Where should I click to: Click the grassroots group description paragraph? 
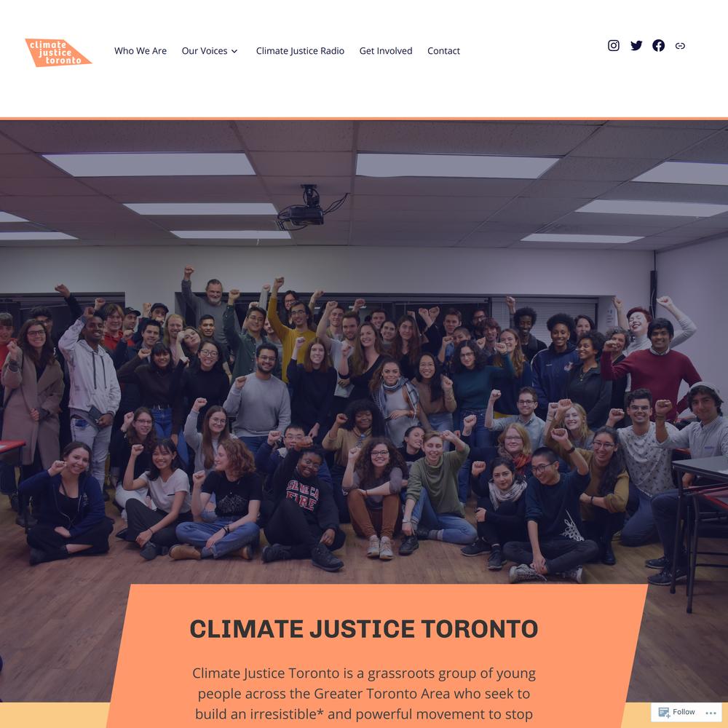tap(364, 694)
